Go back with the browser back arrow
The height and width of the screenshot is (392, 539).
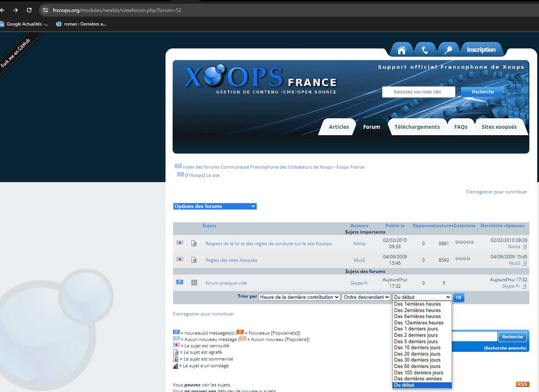click(2, 10)
